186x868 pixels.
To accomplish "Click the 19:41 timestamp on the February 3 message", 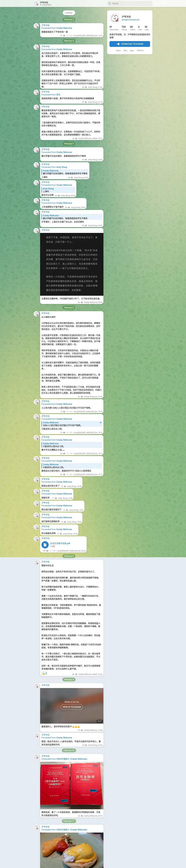I will click(x=100, y=35).
